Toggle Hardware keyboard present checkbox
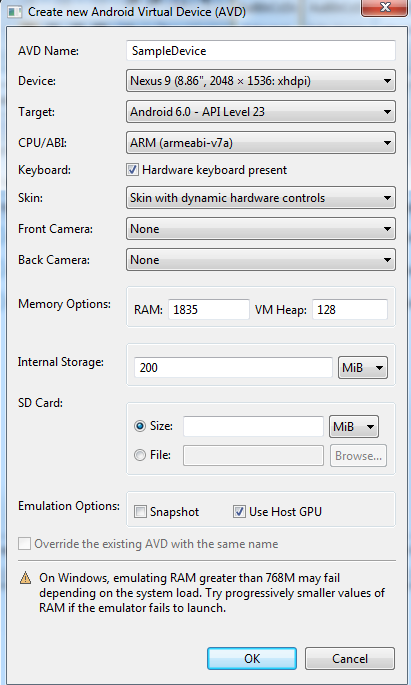The height and width of the screenshot is (685, 411). (x=133, y=170)
